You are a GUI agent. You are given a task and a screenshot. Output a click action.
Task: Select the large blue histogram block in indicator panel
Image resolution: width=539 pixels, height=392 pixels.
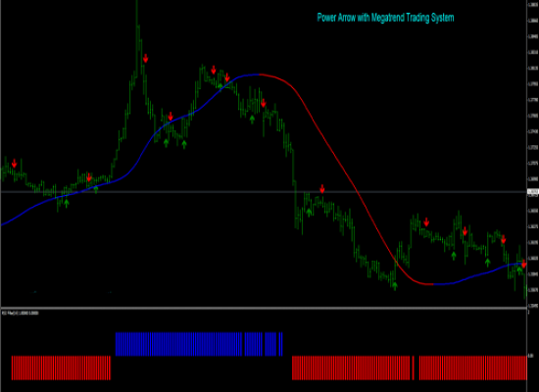click(178, 344)
